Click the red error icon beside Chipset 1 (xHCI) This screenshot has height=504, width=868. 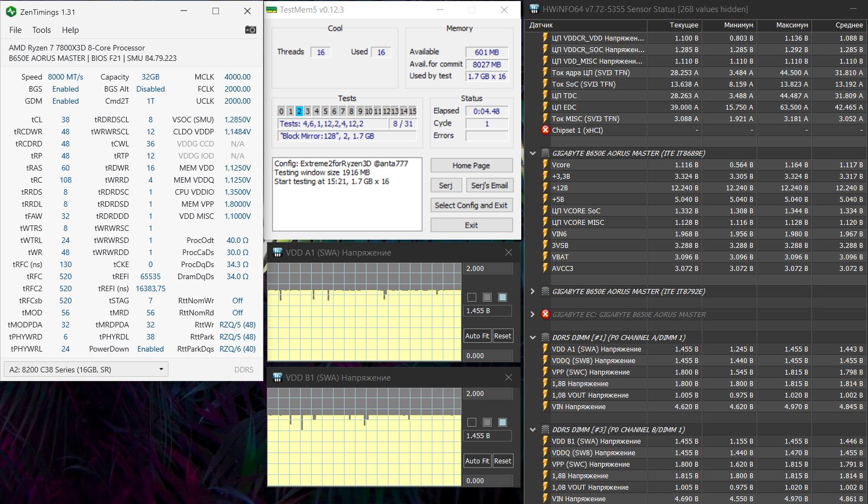(x=545, y=130)
